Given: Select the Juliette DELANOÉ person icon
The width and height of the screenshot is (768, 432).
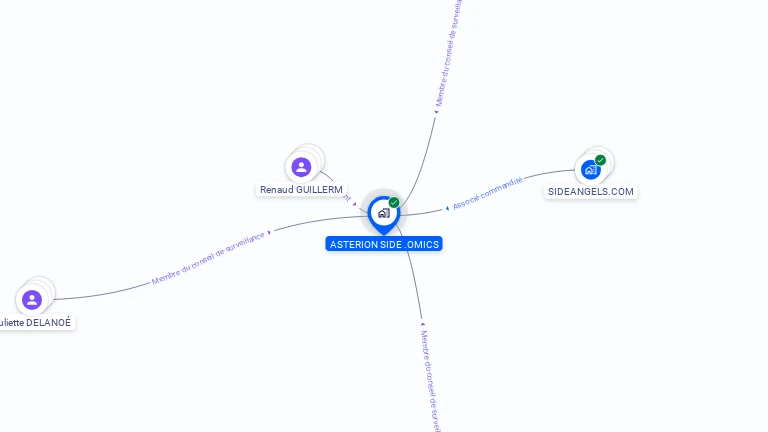Looking at the screenshot, I should click(x=32, y=300).
